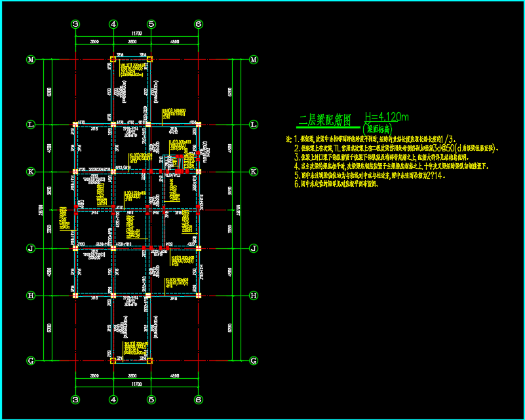Select the bottom axis bubble 6
Screen dimensions: 525x420
[199, 399]
